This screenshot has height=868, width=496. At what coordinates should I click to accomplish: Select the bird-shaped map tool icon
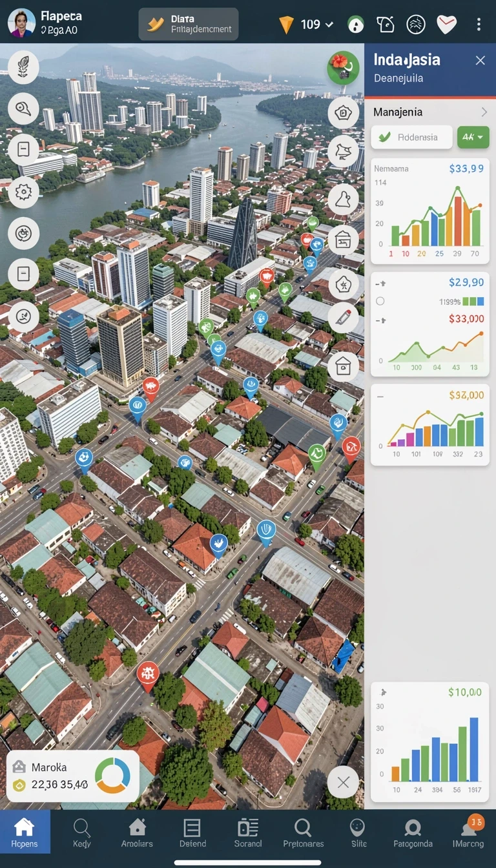[x=343, y=152]
